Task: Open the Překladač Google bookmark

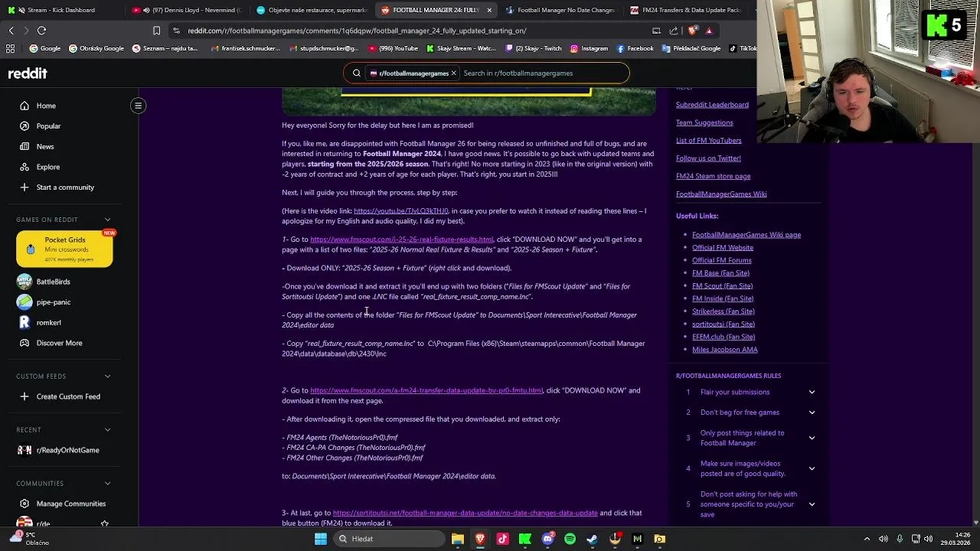Action: tap(691, 48)
